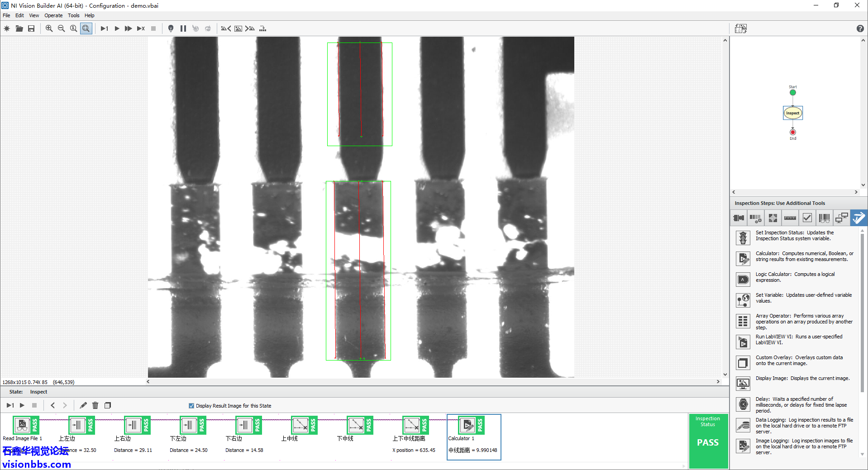Click the Calculator step icon in tools list
This screenshot has width=868, height=470.
pos(743,258)
